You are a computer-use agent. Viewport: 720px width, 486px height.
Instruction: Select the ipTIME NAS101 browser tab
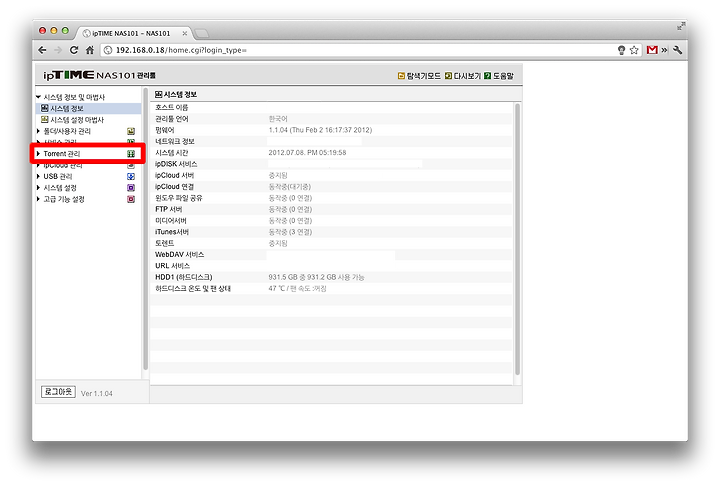pos(131,34)
